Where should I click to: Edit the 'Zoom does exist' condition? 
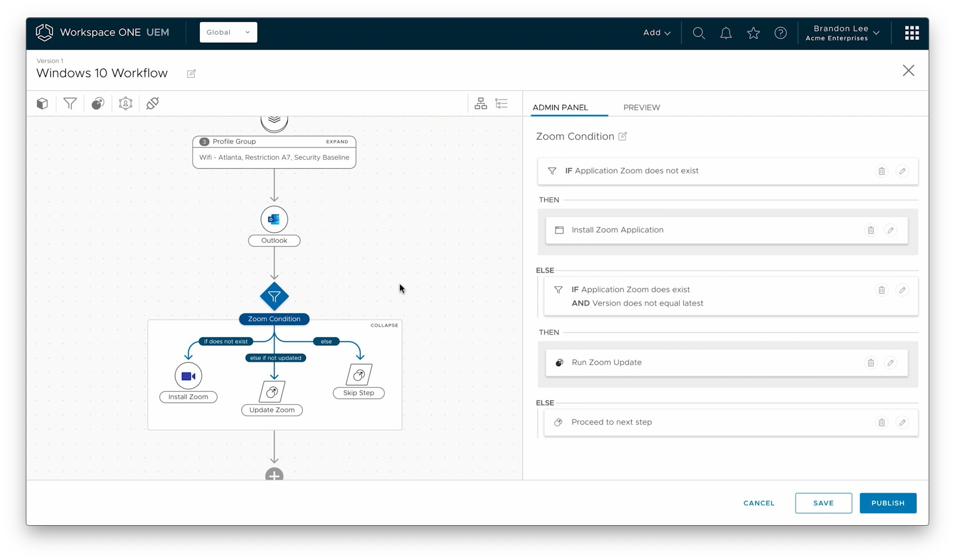pyautogui.click(x=902, y=290)
